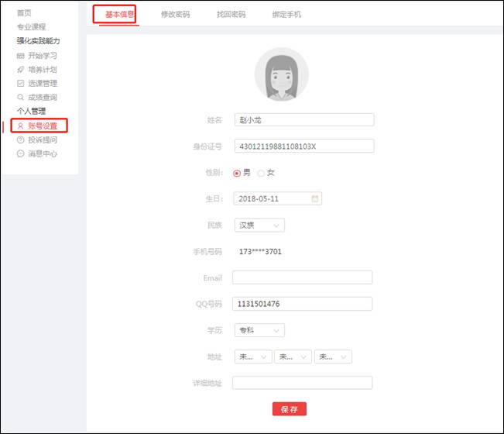Image resolution: width=504 pixels, height=434 pixels.
Task: Open 成绩查询 via its search icon
Action: tap(21, 98)
